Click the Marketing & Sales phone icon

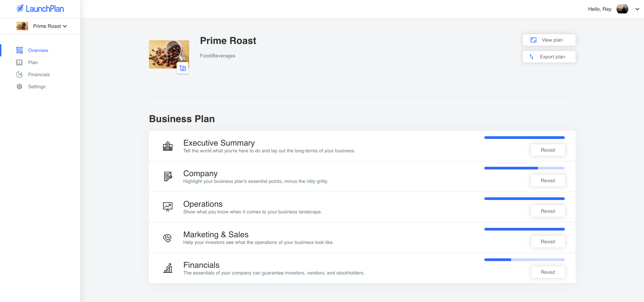(167, 238)
